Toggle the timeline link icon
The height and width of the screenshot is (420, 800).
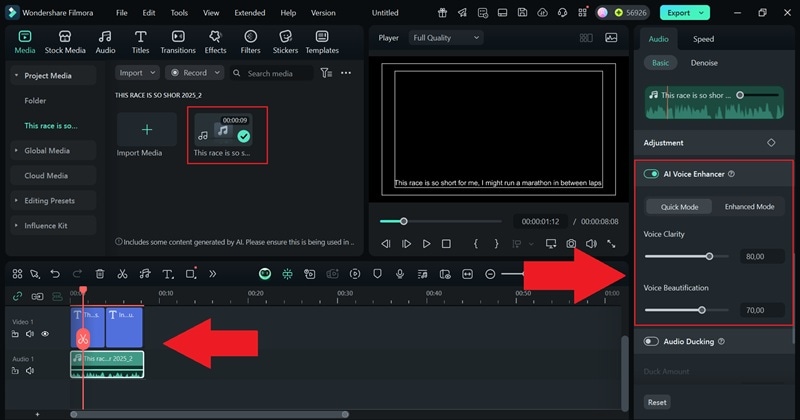point(17,296)
